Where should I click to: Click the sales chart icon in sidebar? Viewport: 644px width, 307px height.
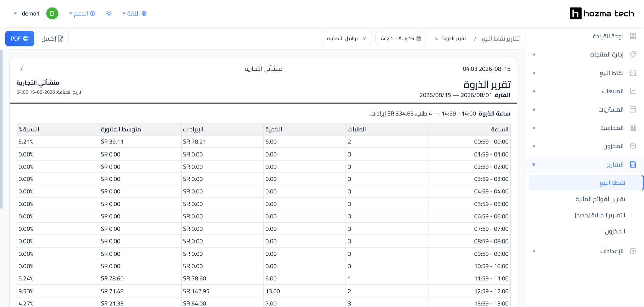633,91
